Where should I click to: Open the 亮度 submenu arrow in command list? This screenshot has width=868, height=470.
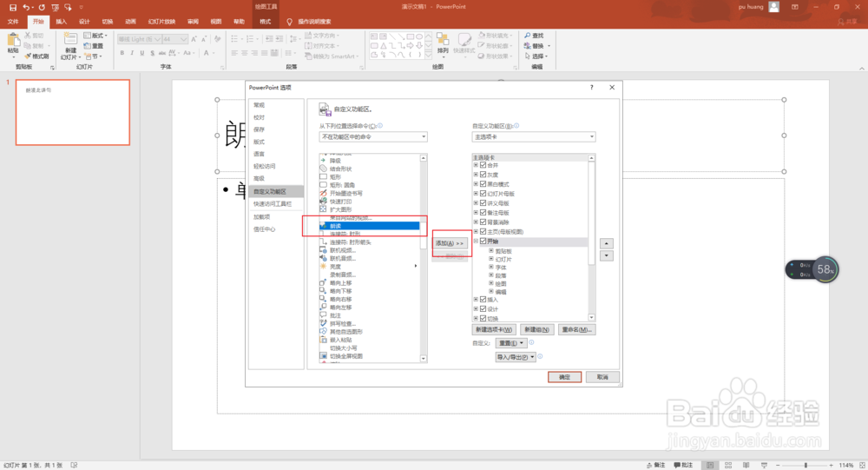pyautogui.click(x=416, y=266)
